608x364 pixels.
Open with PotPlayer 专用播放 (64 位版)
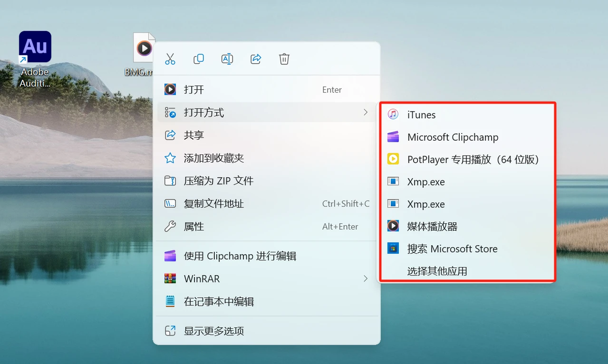click(467, 159)
